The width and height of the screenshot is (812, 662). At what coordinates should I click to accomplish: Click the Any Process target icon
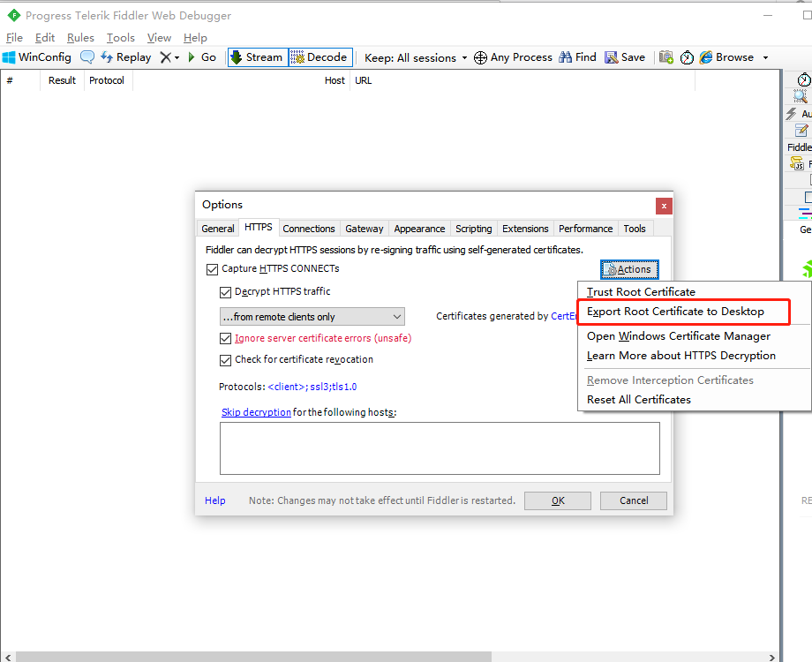480,57
